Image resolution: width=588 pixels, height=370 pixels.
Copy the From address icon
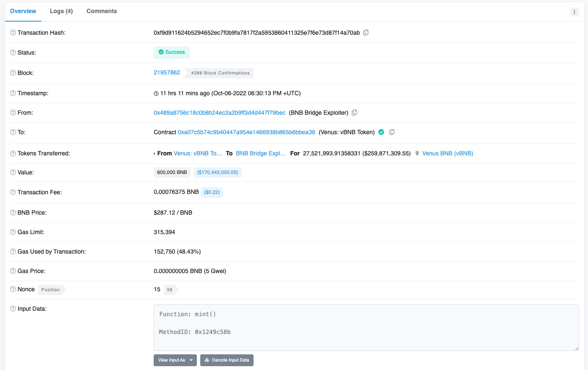click(355, 113)
